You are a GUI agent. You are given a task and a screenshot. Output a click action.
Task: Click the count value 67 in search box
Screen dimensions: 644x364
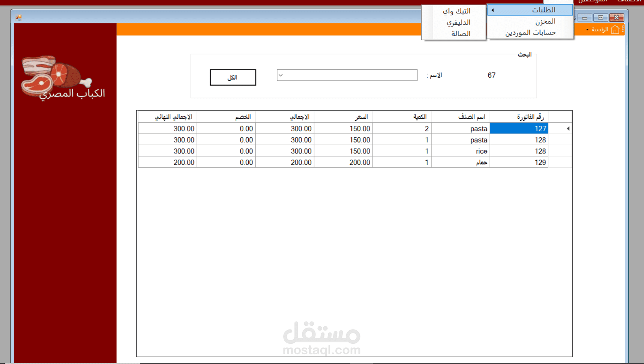[x=491, y=75]
